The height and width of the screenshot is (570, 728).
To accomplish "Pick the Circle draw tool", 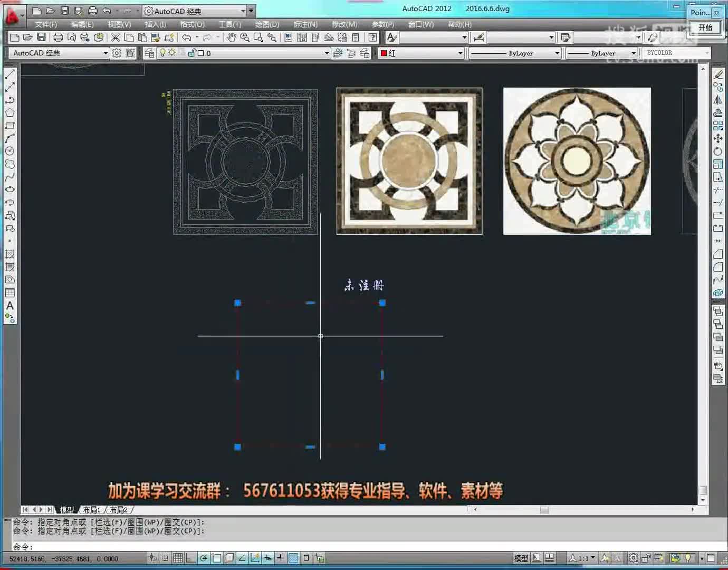I will [9, 151].
